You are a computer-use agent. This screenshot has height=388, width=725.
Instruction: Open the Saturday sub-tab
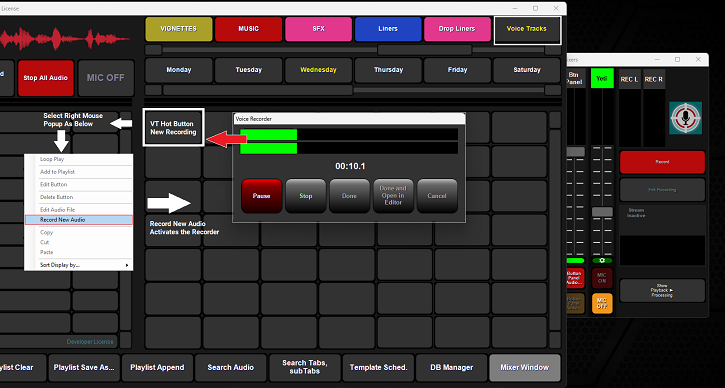click(x=527, y=70)
